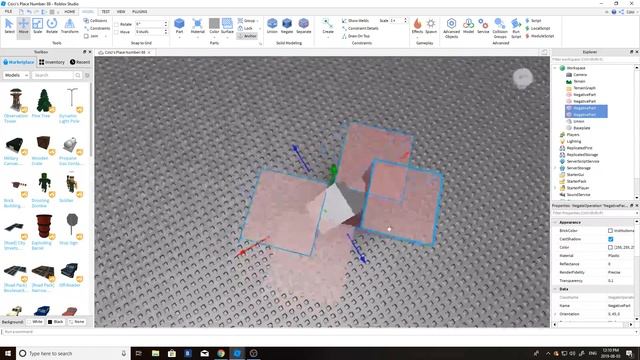Click the Color property swatch in Properties
This screenshot has width=640, height=360.
coord(611,247)
